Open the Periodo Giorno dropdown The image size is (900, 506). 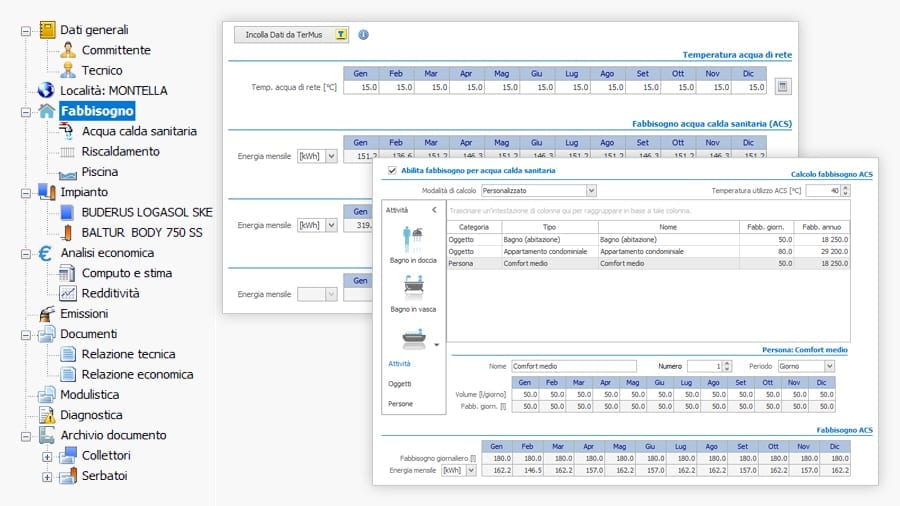coord(829,367)
